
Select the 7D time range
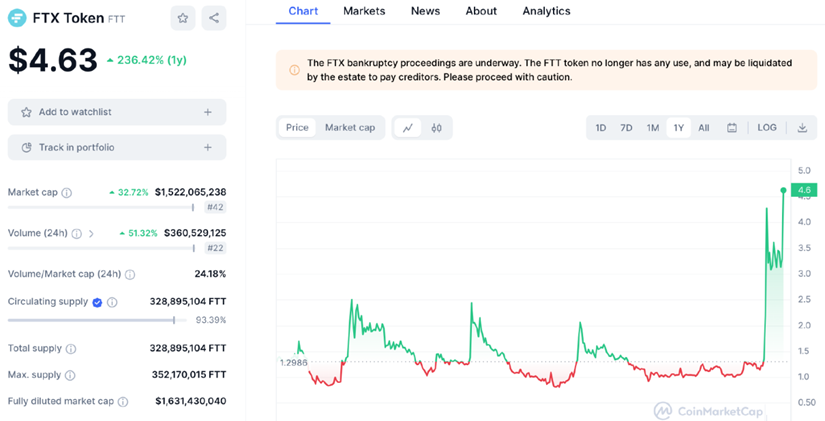click(x=626, y=127)
